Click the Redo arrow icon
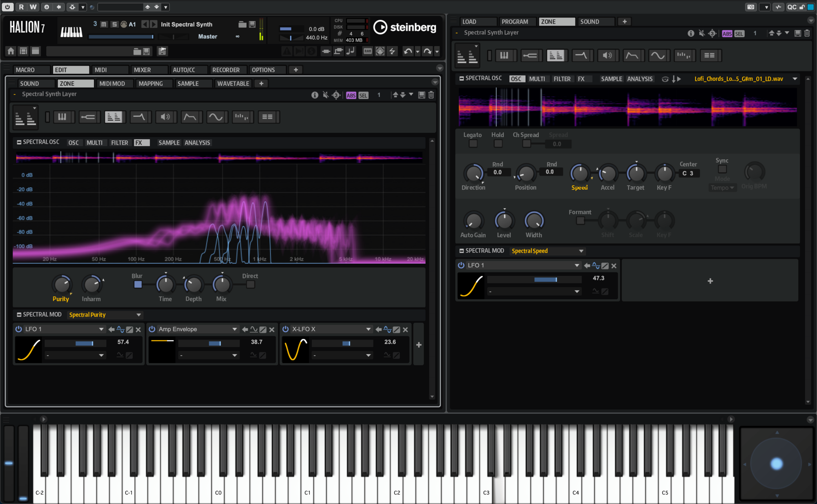Viewport: 817px width, 504px height. click(x=427, y=51)
